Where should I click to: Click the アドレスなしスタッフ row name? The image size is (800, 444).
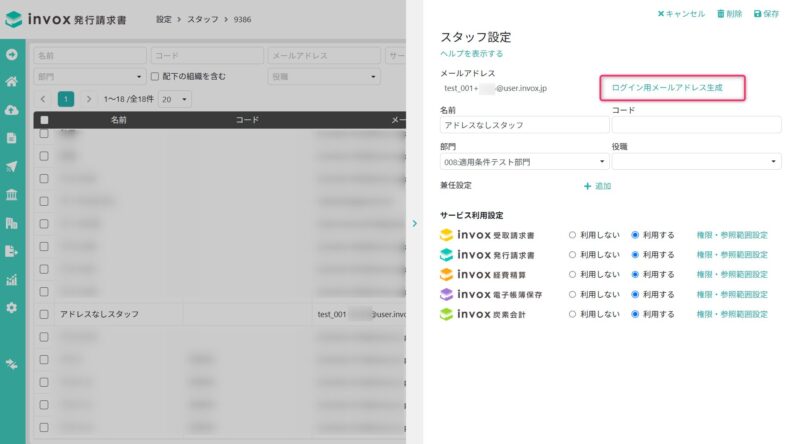99,314
